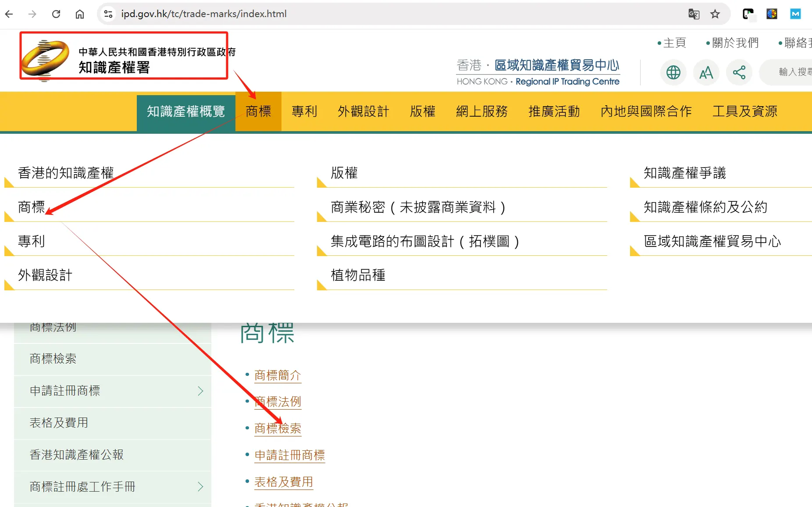Bookmark this page with the star icon

click(715, 14)
